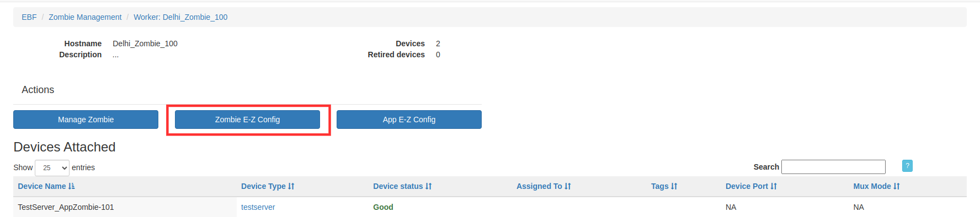This screenshot has height=217, width=980.
Task: Select the TestServer_AppZombie-101 row cell
Action: coord(125,207)
